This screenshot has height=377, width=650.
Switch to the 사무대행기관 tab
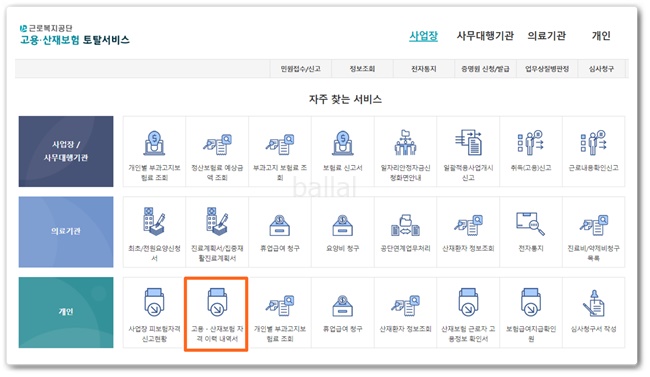tap(485, 36)
